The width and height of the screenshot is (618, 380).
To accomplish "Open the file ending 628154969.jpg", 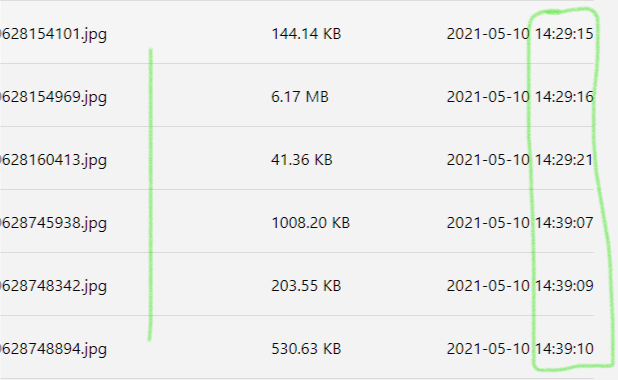I will pyautogui.click(x=53, y=97).
